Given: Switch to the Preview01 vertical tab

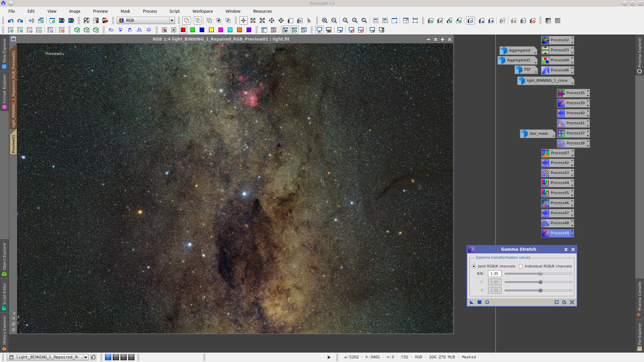Looking at the screenshot, I should coord(13,142).
